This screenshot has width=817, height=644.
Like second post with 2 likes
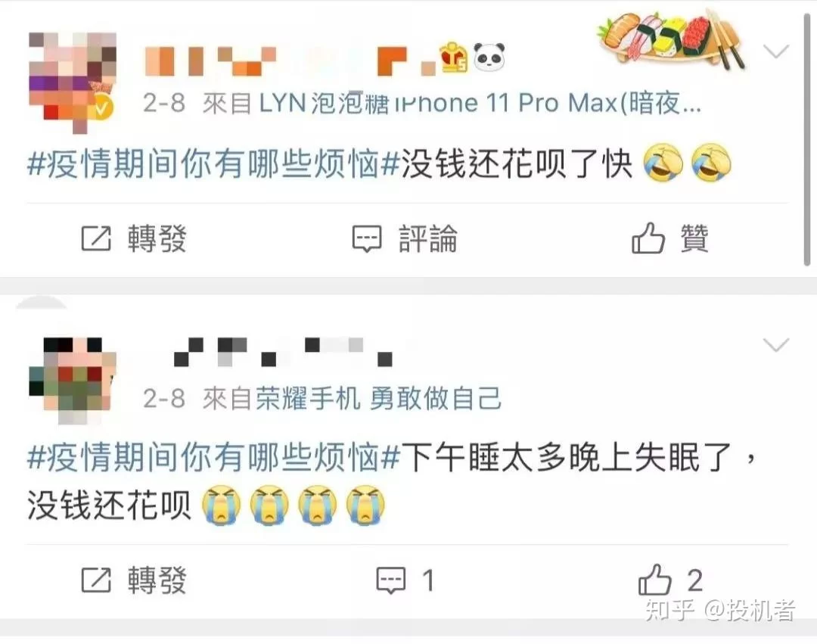(x=654, y=580)
